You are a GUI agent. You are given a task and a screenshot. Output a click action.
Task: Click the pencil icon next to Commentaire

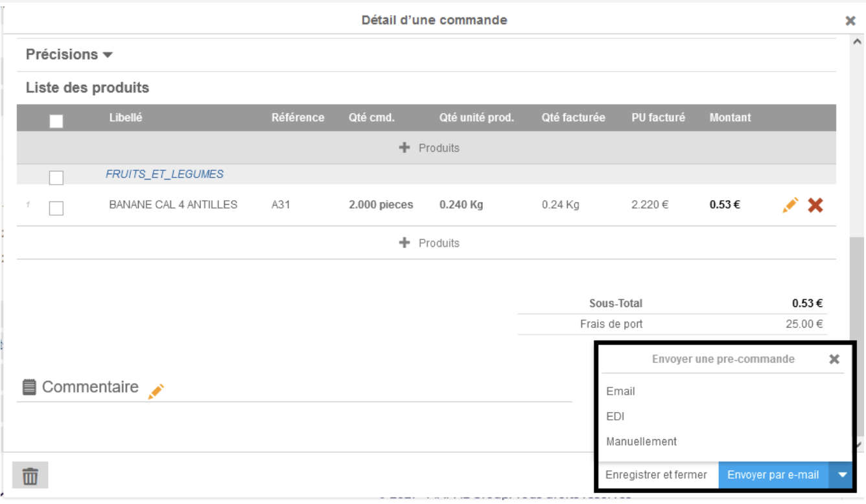[156, 391]
